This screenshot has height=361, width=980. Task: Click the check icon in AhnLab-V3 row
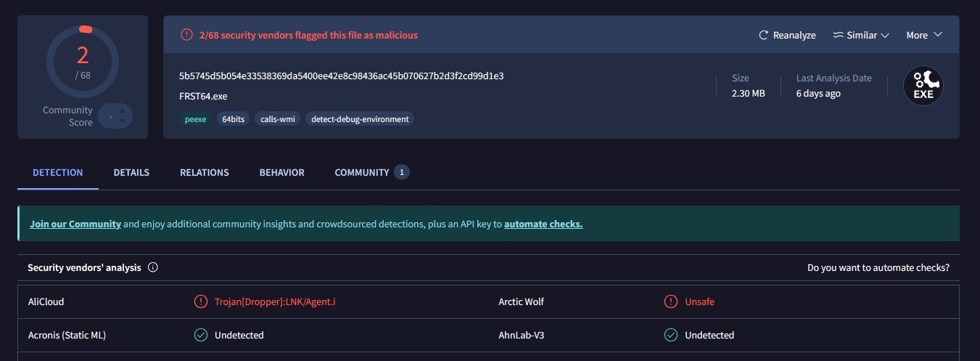coord(671,335)
